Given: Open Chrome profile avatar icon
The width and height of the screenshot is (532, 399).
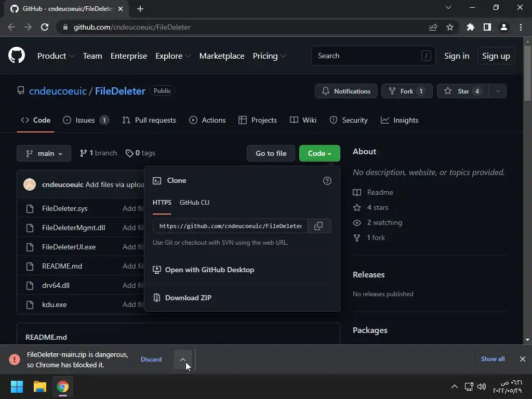Looking at the screenshot, I should tap(504, 27).
